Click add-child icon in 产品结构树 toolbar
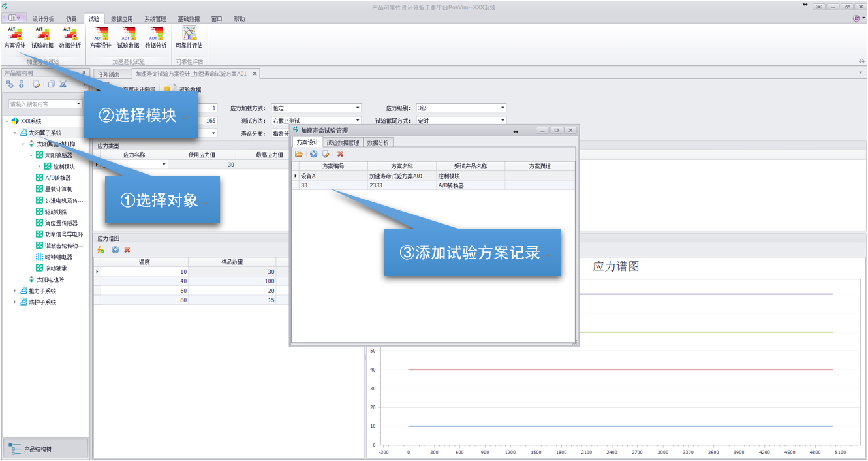The width and height of the screenshot is (868, 461). tap(21, 84)
